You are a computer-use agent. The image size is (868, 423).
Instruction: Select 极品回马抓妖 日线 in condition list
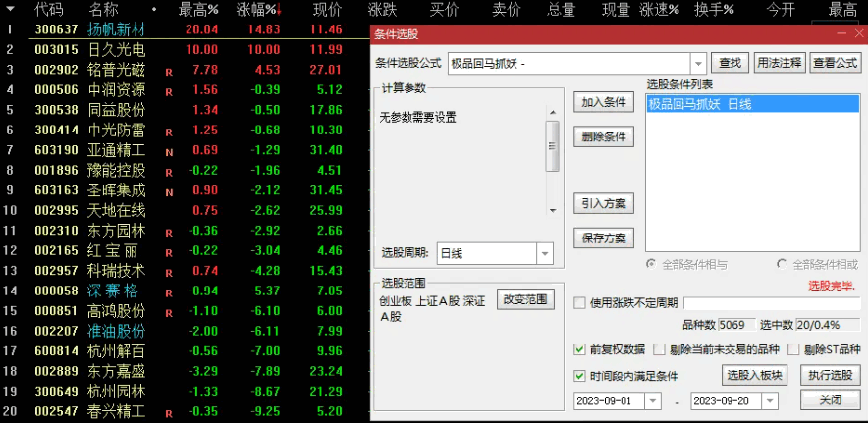point(753,103)
